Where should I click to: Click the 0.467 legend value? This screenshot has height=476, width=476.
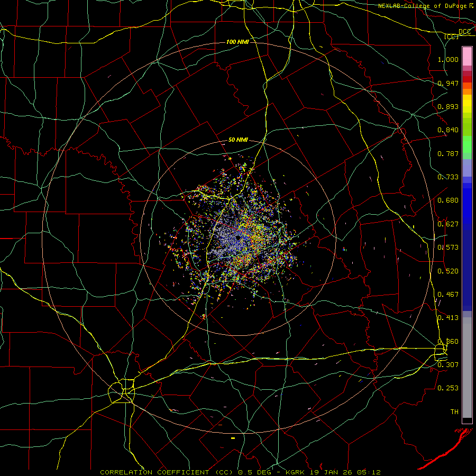tap(448, 295)
